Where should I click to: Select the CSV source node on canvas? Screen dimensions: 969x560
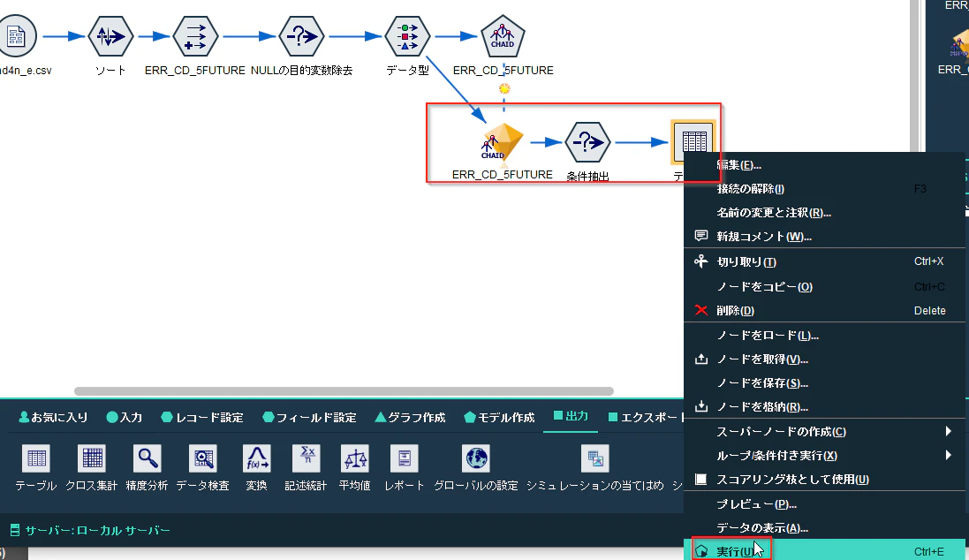coord(18,36)
